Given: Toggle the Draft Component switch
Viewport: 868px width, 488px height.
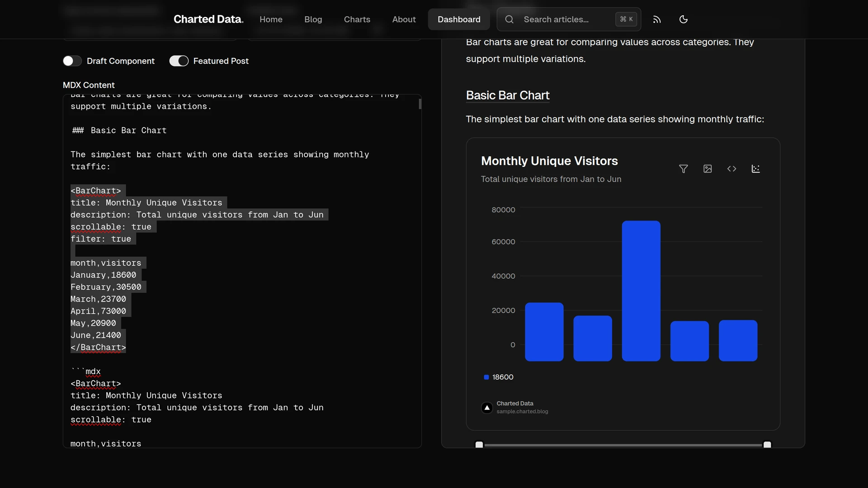Looking at the screenshot, I should tap(72, 61).
